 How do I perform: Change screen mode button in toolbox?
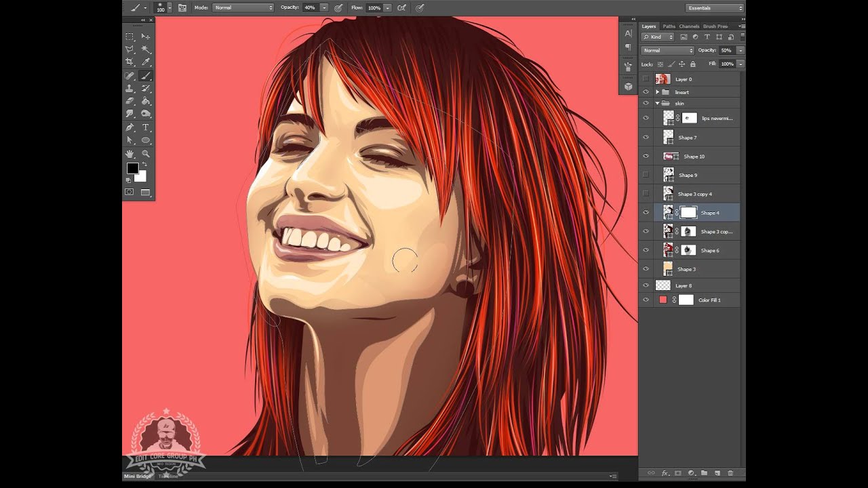click(145, 192)
